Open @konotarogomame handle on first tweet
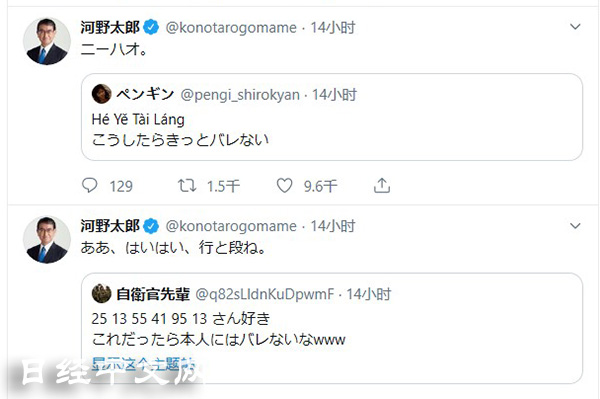600x399 pixels. [x=231, y=28]
